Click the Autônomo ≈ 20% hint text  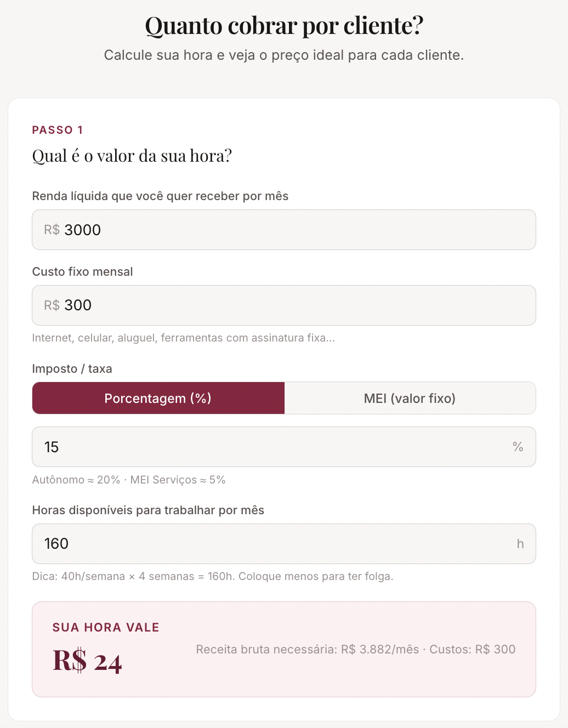pyautogui.click(x=129, y=480)
